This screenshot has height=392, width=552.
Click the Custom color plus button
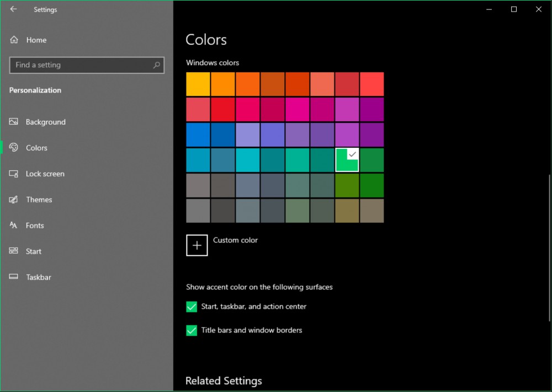[x=197, y=245]
